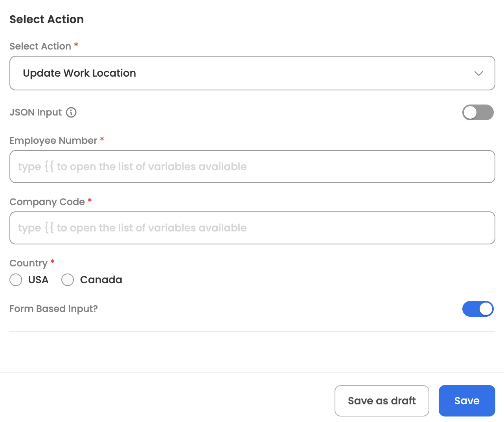Disable the Form Based Input toggle
This screenshot has width=504, height=422.
tap(478, 309)
